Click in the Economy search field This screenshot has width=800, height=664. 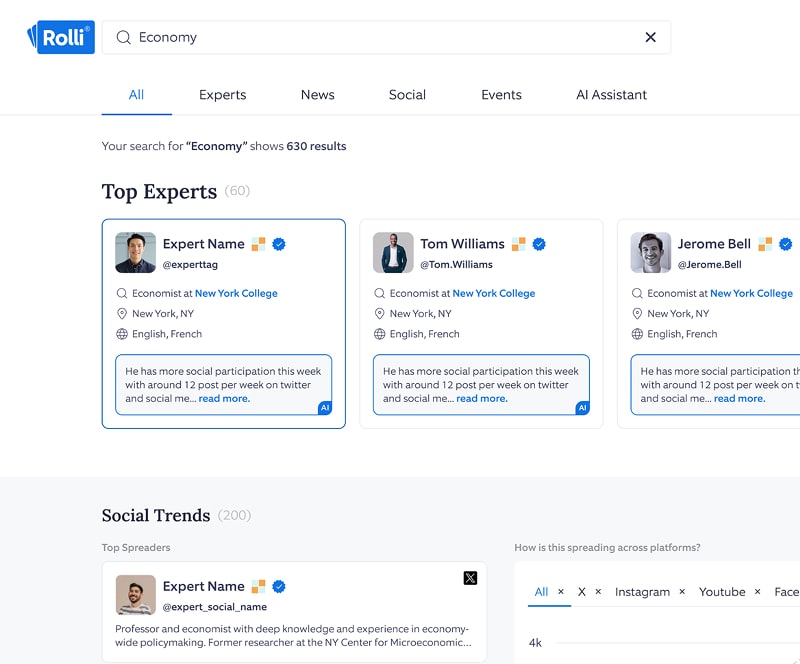pyautogui.click(x=380, y=37)
